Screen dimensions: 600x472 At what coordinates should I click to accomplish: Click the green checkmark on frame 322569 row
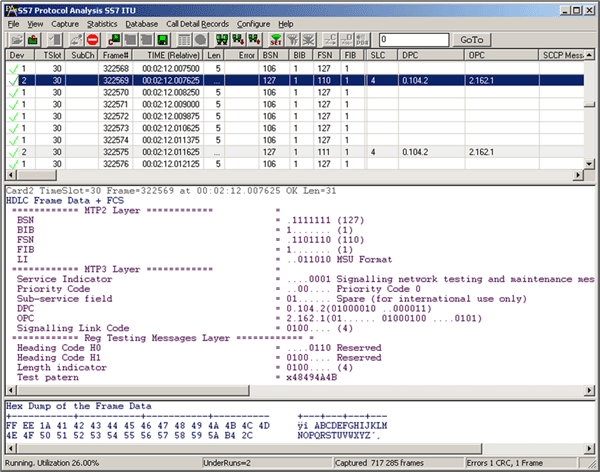click(x=13, y=81)
